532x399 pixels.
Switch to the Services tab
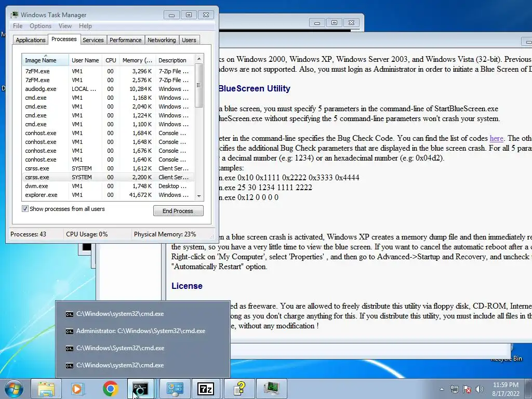click(93, 40)
